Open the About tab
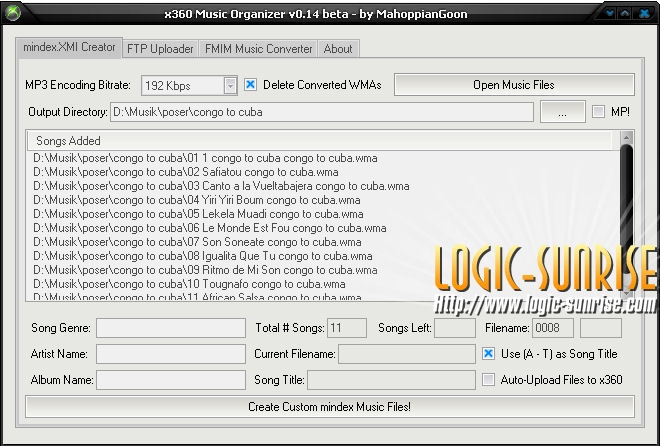The width and height of the screenshot is (660, 446). [338, 49]
